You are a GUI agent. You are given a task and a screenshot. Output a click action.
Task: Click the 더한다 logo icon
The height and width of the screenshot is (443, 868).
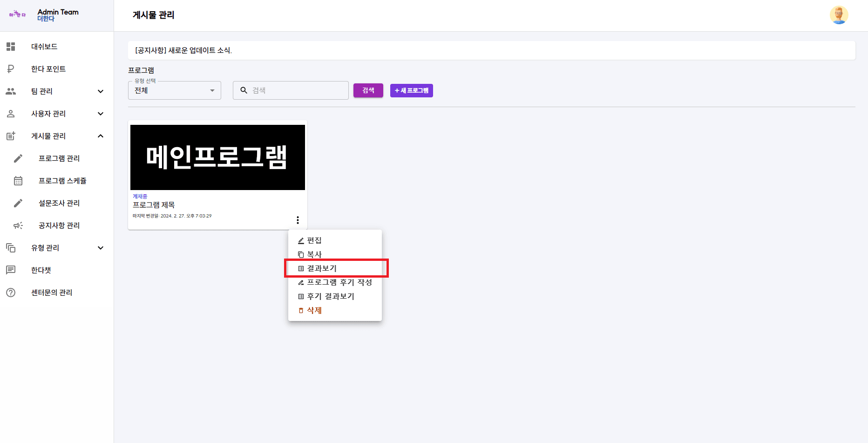(x=17, y=14)
